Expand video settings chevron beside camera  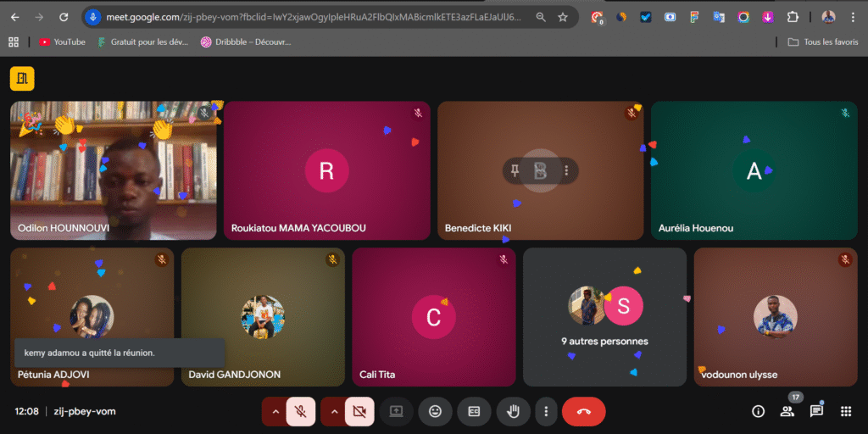coord(333,411)
